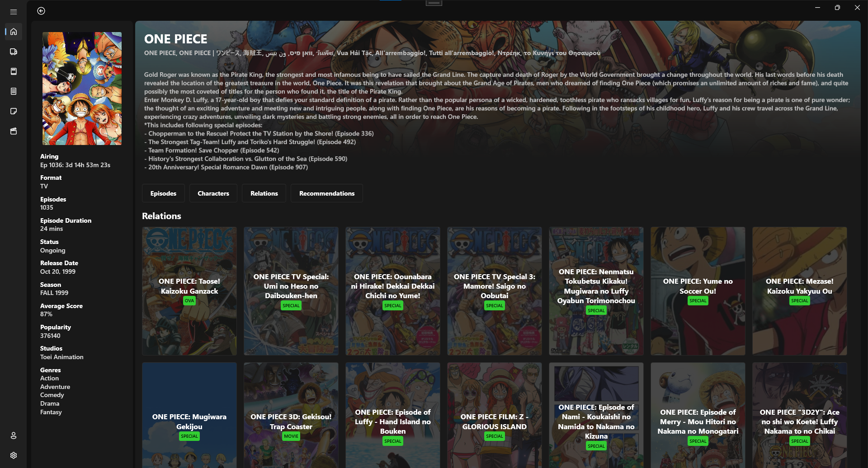Open the Episode of Nami card
Screen dimensions: 868x468
pyautogui.click(x=596, y=415)
